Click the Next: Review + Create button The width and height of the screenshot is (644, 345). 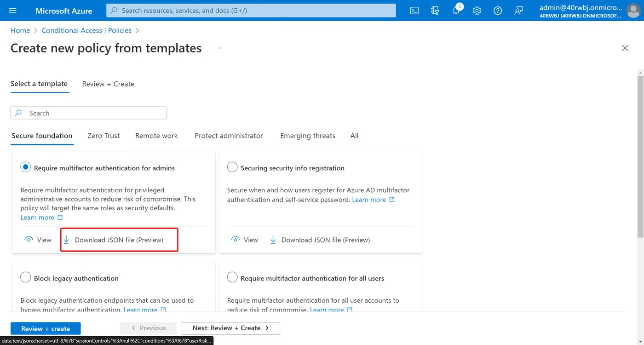pyautogui.click(x=231, y=328)
